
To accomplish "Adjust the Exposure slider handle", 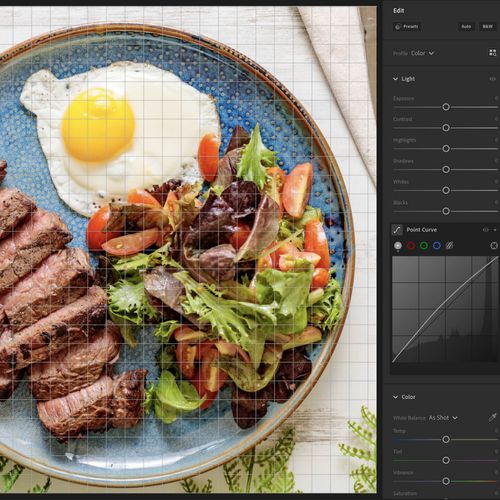I will pyautogui.click(x=446, y=107).
